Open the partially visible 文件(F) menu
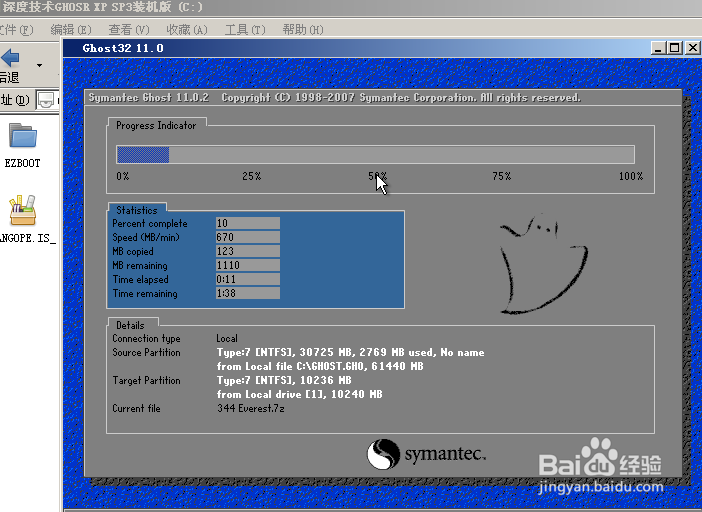 [x=17, y=30]
